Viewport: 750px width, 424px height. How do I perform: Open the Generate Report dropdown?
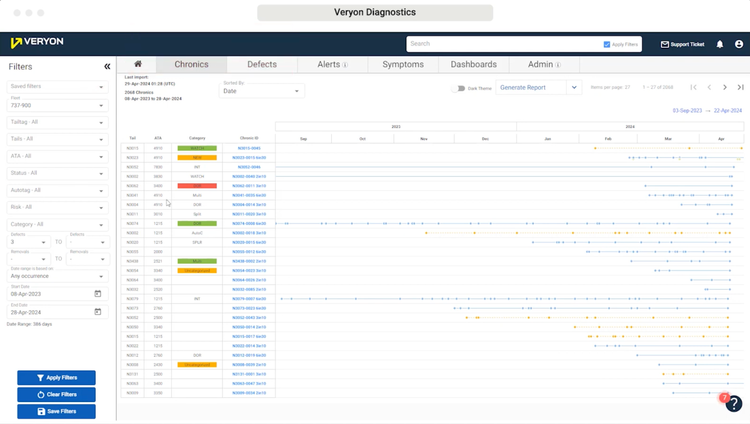[538, 88]
